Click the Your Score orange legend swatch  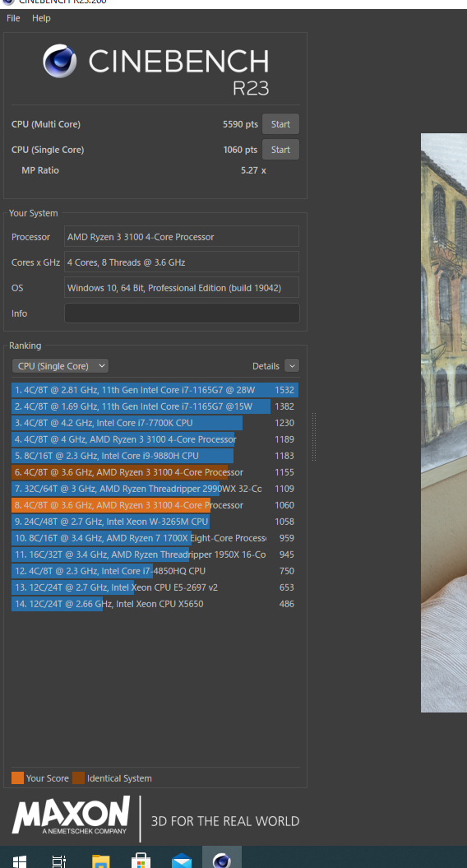click(x=18, y=778)
